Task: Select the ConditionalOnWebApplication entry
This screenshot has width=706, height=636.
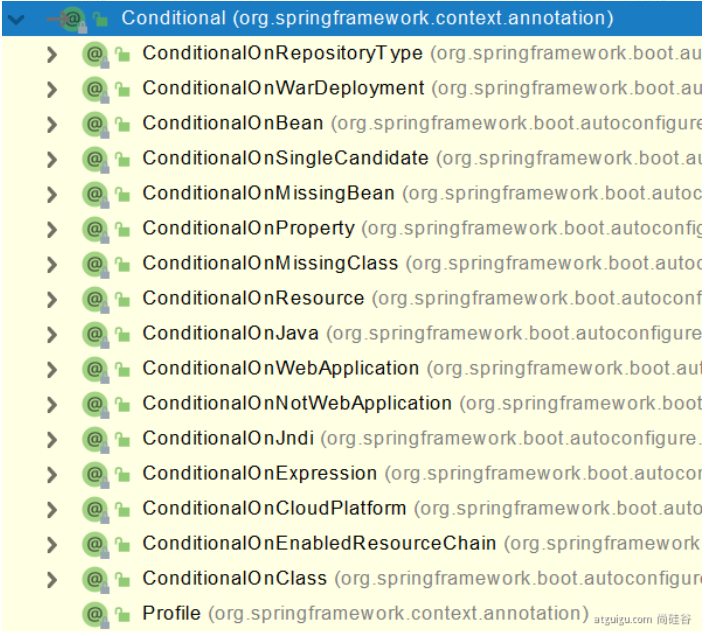Action: click(281, 369)
